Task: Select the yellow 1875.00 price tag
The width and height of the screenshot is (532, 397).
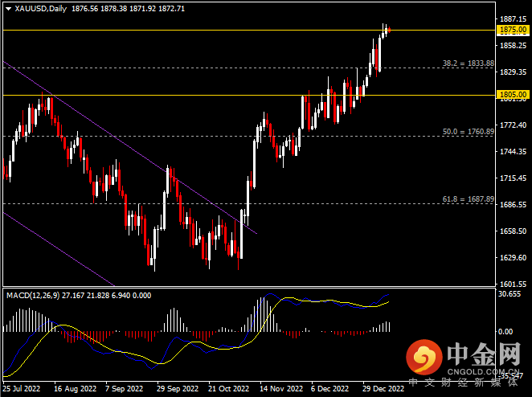Action: (513, 30)
